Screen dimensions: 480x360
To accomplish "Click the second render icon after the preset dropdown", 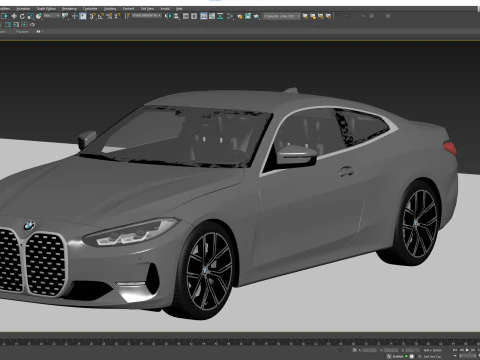I will [313, 16].
